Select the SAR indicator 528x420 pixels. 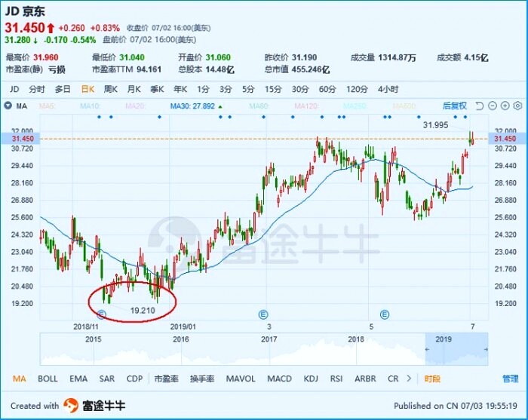pyautogui.click(x=107, y=379)
